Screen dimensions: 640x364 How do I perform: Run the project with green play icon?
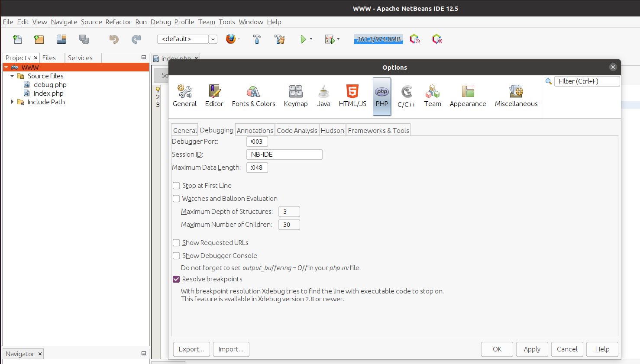point(303,39)
